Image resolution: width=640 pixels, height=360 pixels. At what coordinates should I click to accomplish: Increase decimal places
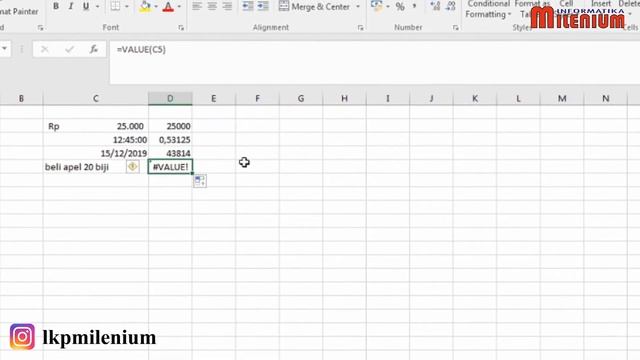tap(435, 6)
